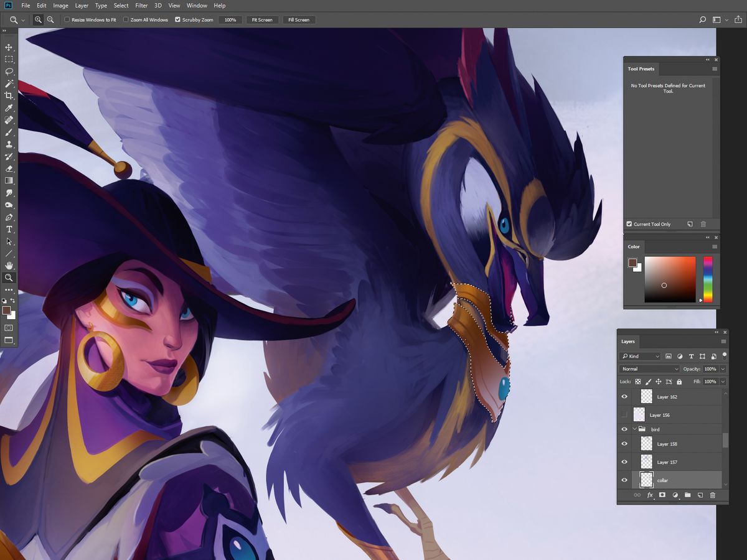Open the Filter menu

coord(141,5)
